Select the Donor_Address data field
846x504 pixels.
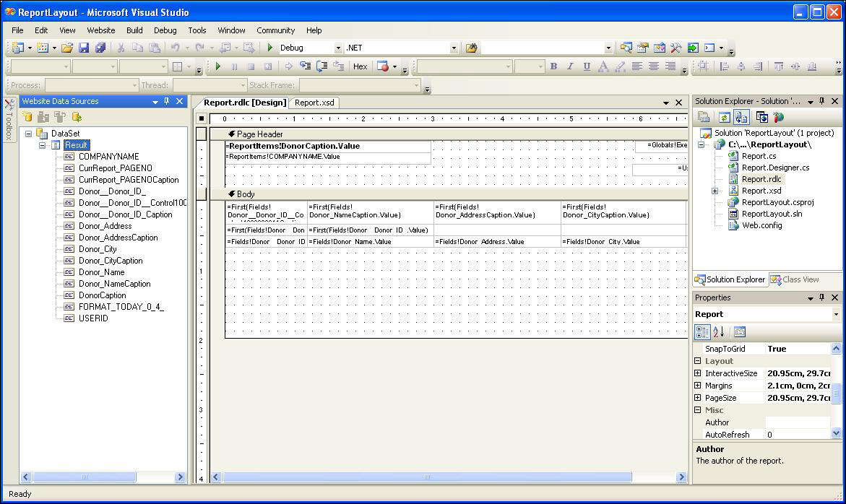tap(105, 226)
